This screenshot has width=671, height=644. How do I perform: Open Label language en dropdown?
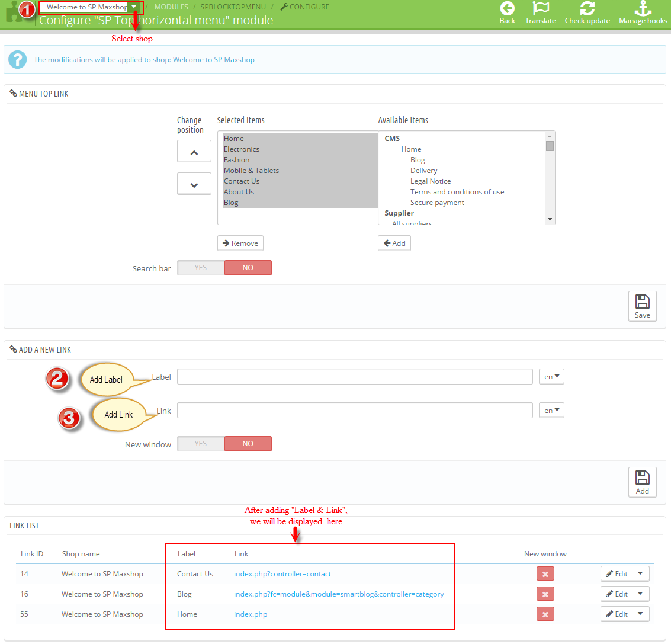point(551,376)
